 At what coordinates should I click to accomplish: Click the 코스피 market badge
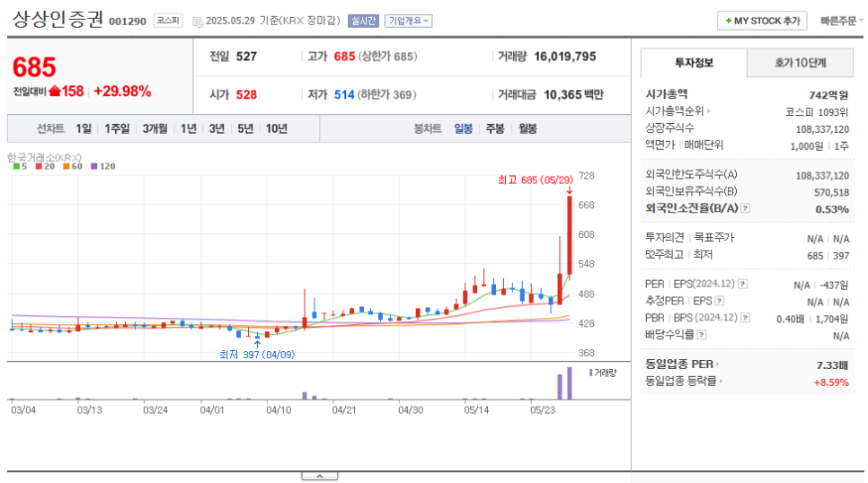coord(168,21)
